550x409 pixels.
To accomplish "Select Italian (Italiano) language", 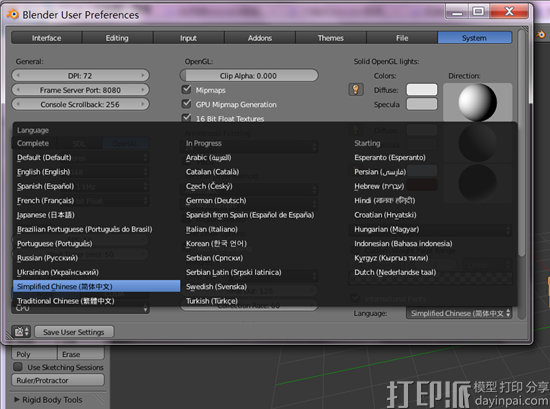I will click(265, 229).
